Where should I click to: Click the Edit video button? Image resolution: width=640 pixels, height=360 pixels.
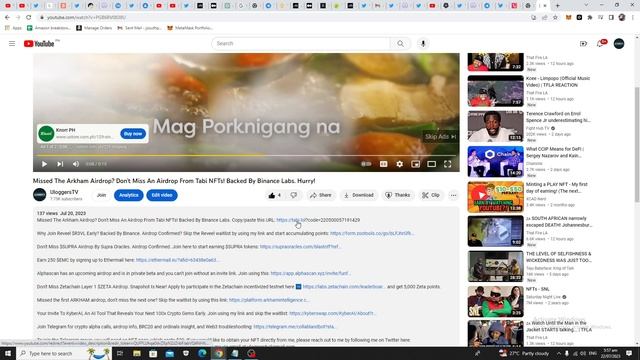click(162, 195)
